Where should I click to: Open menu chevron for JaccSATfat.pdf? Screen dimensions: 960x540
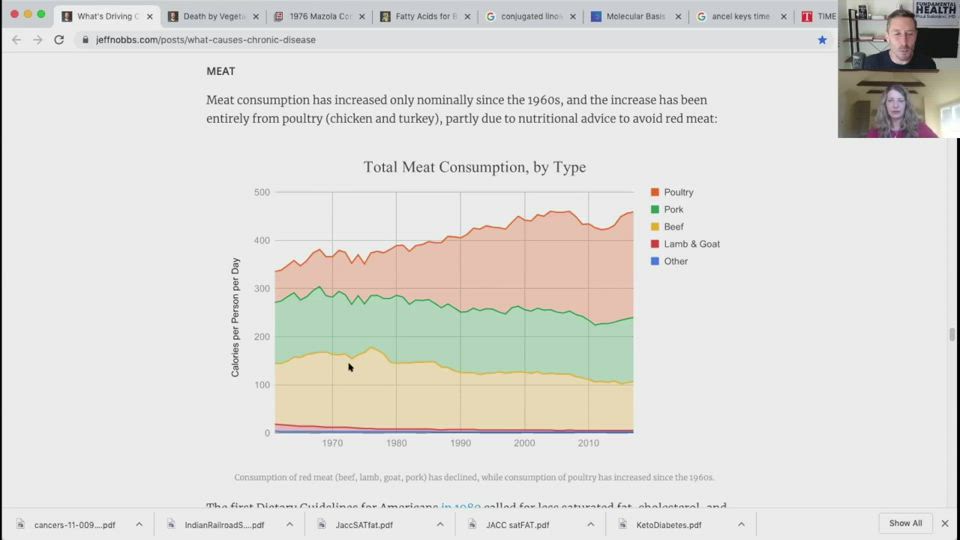pos(440,524)
